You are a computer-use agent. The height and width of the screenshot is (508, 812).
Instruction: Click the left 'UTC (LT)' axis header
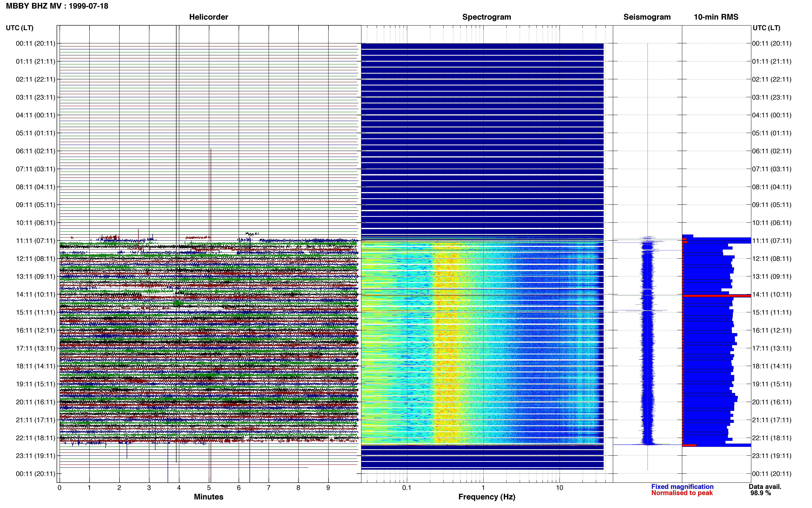(20, 28)
